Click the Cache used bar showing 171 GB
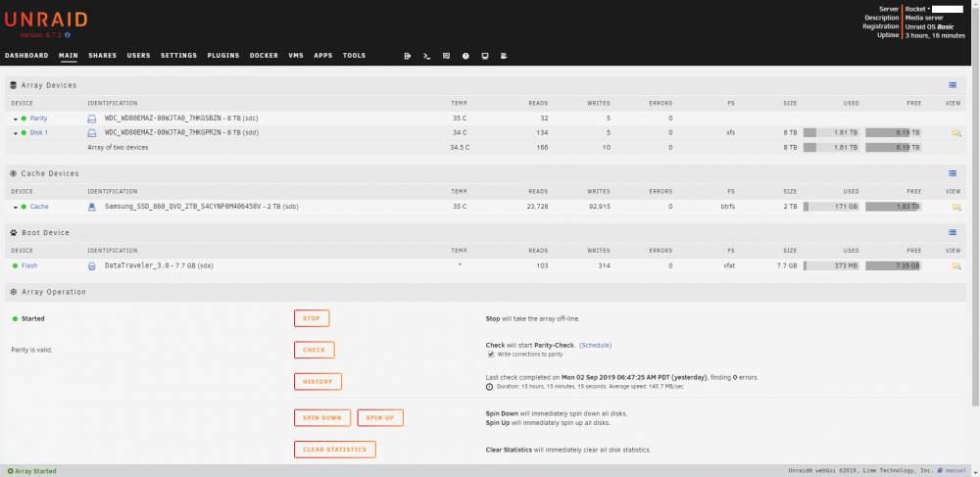The width and height of the screenshot is (980, 477). click(x=831, y=207)
